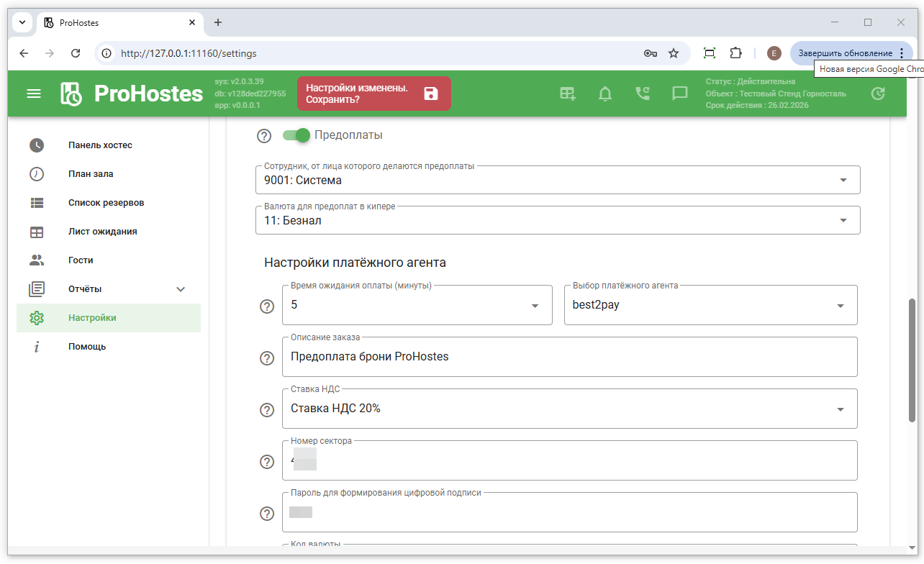Open Панель хостес in sidebar
Screen dimensions: 924x564
point(100,145)
